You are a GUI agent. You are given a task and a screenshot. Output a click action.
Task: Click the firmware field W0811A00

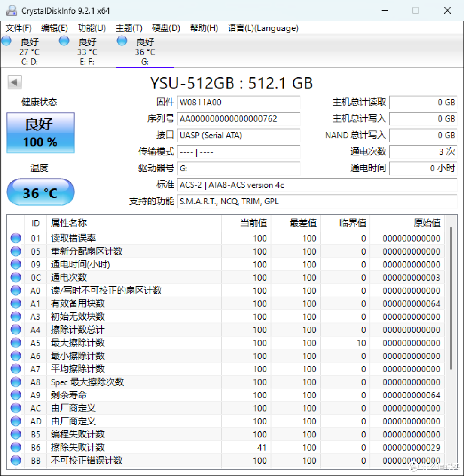238,102
